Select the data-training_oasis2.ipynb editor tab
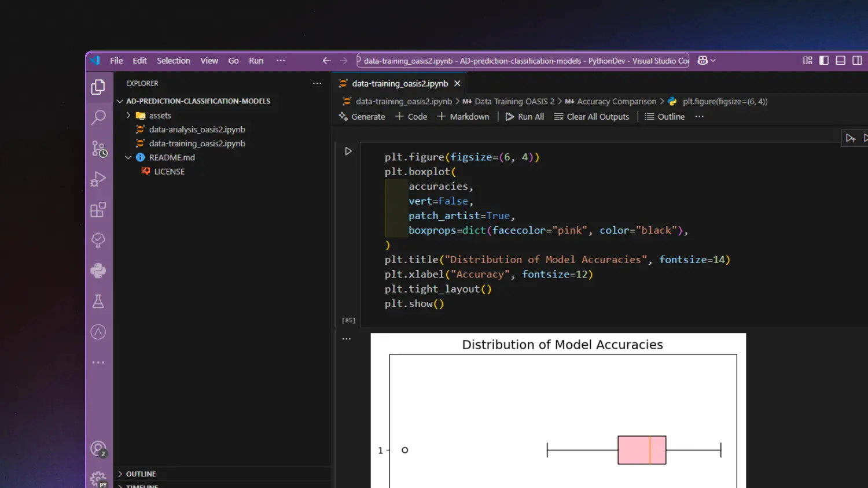This screenshot has width=868, height=488. tap(399, 83)
